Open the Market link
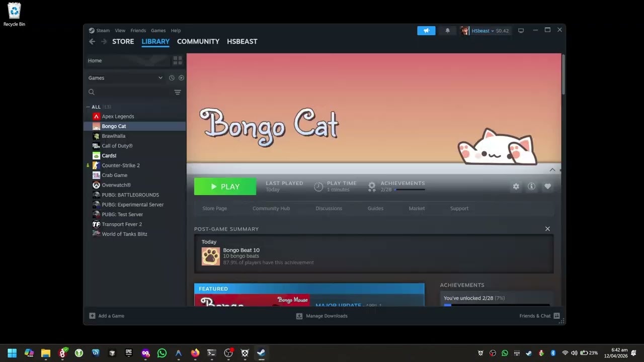The image size is (644, 362). [417, 209]
